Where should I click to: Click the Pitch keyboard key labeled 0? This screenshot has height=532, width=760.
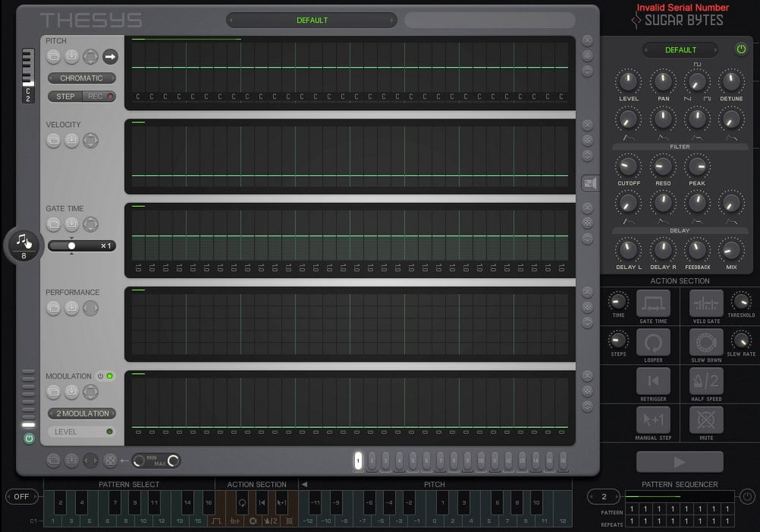[x=435, y=521]
